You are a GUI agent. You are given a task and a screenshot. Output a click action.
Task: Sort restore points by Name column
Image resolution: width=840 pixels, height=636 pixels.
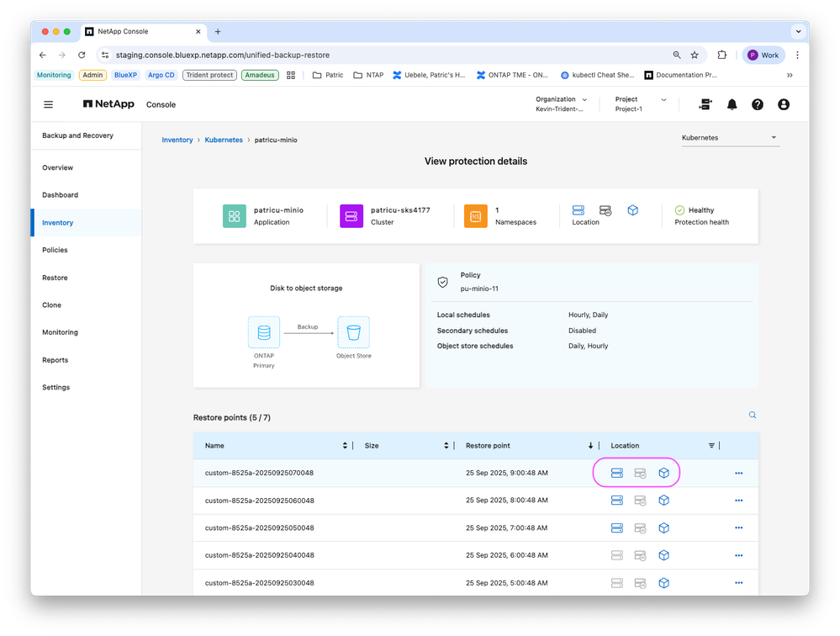coord(345,446)
